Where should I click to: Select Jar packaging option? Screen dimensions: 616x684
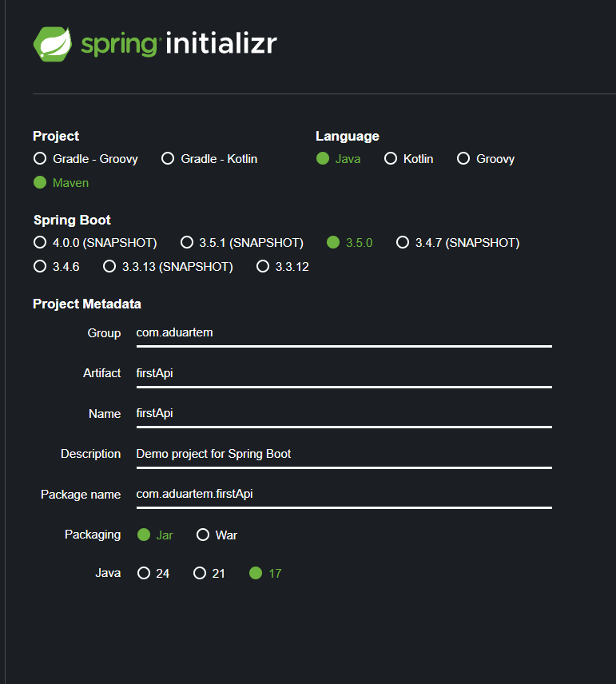(x=155, y=535)
